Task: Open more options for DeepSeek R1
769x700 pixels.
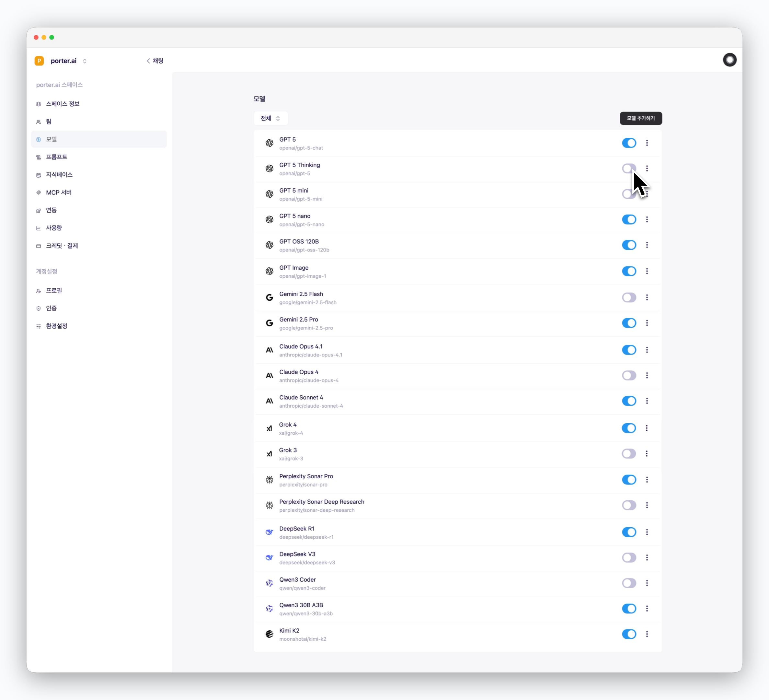Action: pyautogui.click(x=647, y=532)
